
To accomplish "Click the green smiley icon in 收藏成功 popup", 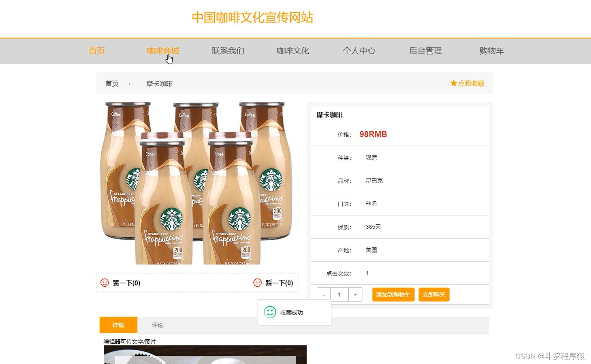I will pyautogui.click(x=270, y=312).
